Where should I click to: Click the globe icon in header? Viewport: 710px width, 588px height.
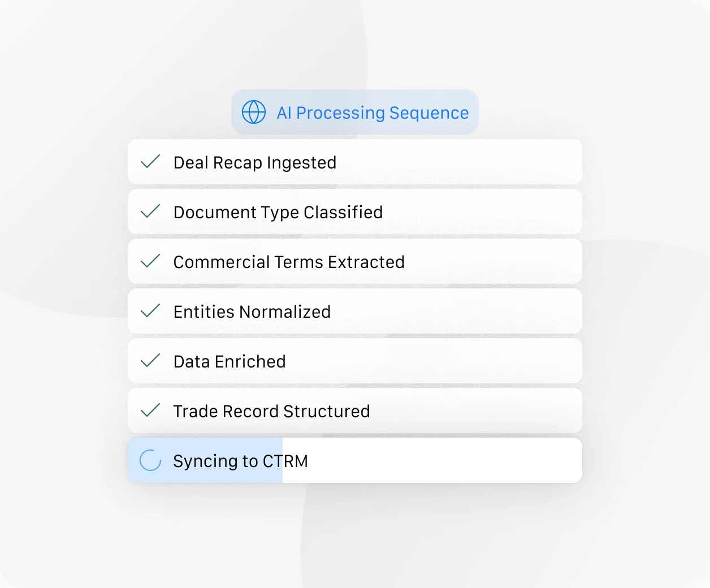tap(254, 112)
